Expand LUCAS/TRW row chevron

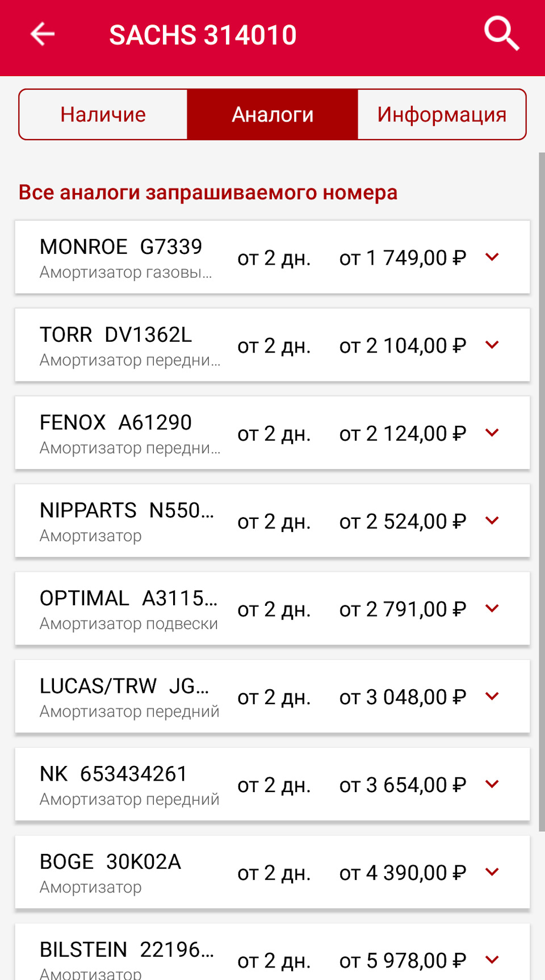pos(492,696)
